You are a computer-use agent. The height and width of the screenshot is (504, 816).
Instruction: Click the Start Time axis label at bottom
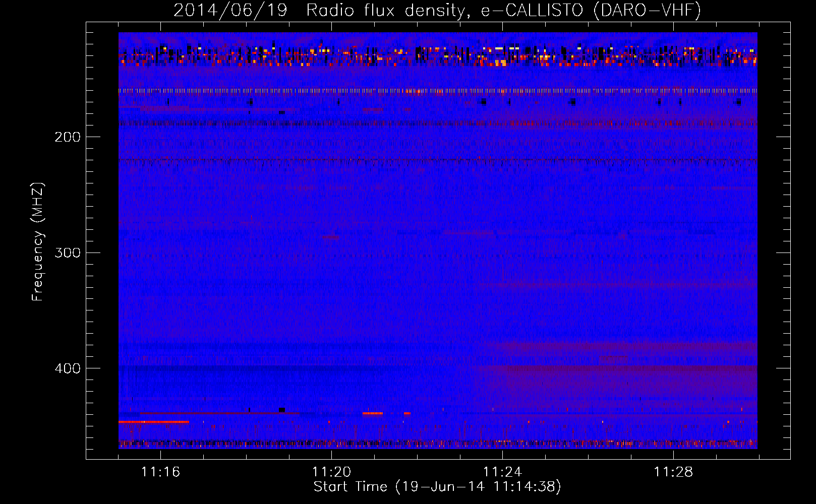coord(437,486)
